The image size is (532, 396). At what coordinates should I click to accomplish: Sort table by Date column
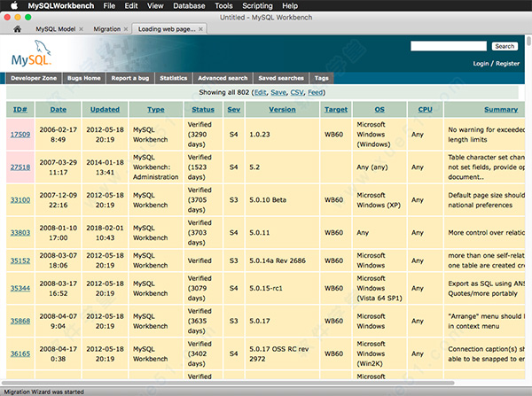click(58, 110)
